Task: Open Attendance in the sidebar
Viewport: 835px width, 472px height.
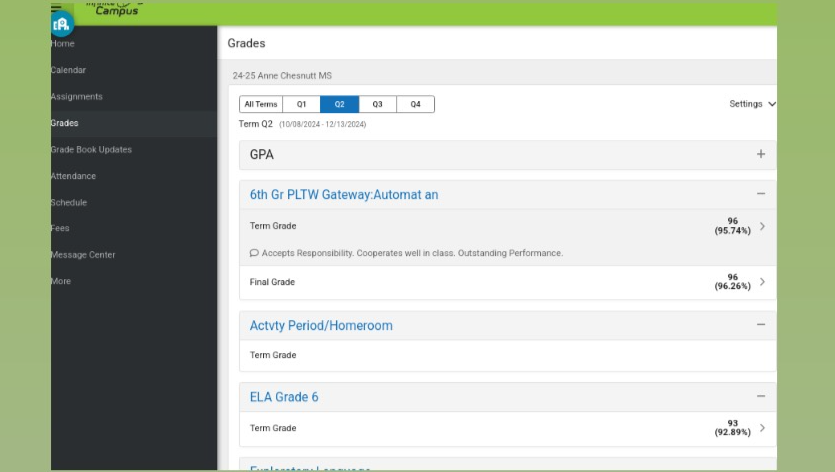Action: pyautogui.click(x=74, y=176)
